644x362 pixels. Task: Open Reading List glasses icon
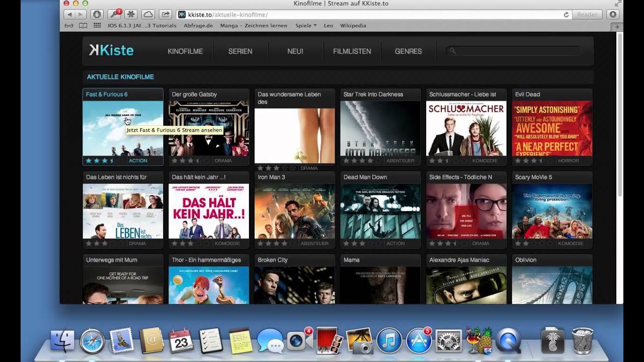(x=69, y=26)
